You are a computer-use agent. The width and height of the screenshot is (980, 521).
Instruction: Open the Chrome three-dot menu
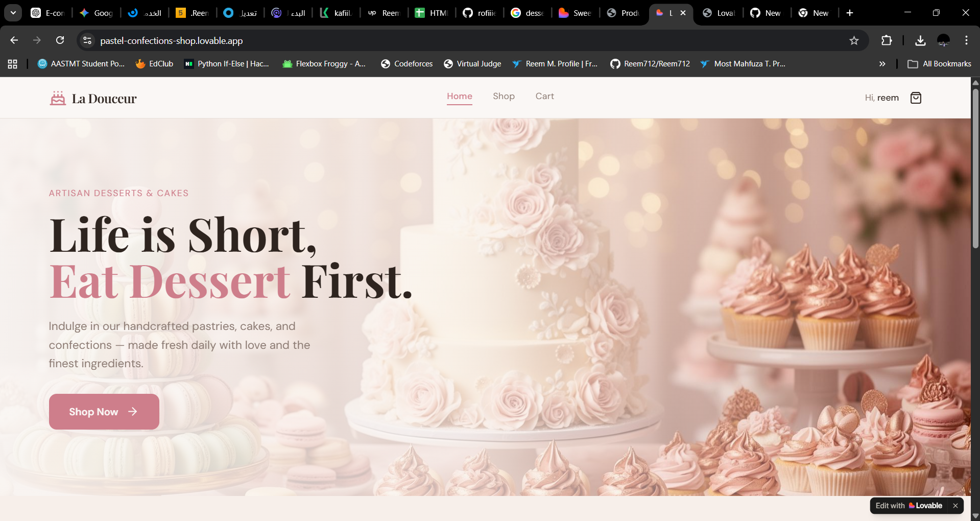[x=966, y=40]
